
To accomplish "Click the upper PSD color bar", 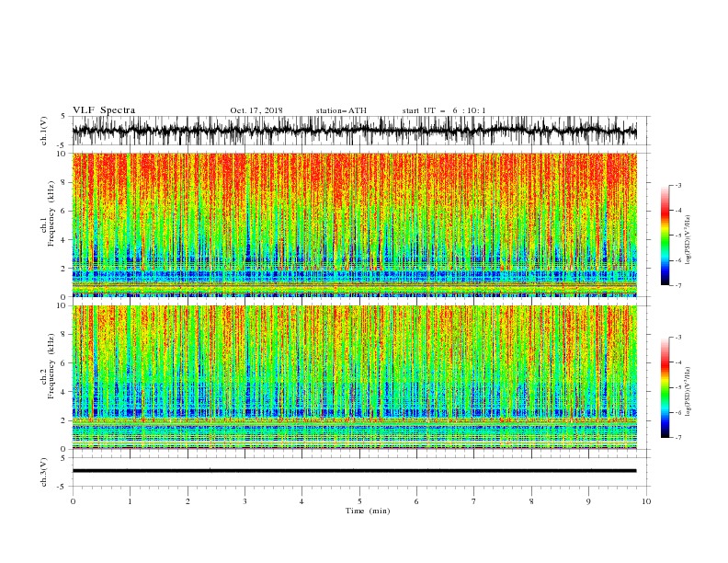I will (665, 236).
